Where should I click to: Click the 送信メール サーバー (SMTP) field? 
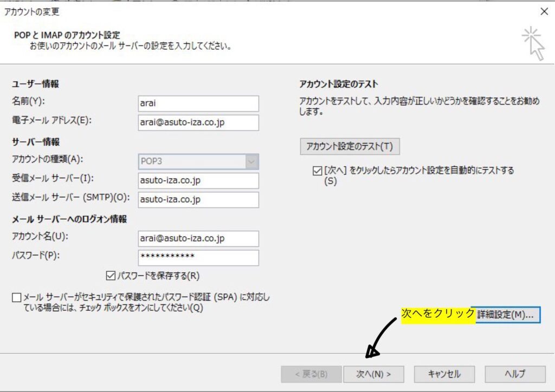click(x=198, y=200)
